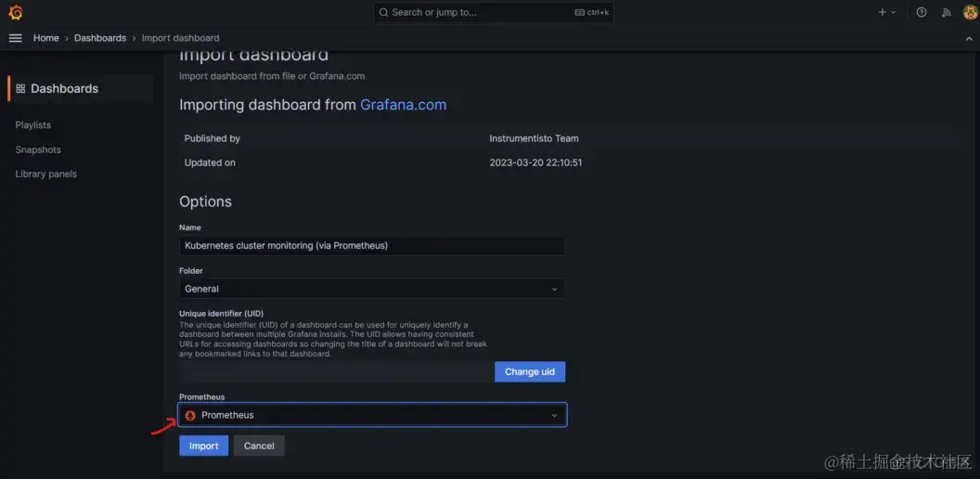Go to Dashboards breadcrumb
The height and width of the screenshot is (479, 980).
coord(100,38)
